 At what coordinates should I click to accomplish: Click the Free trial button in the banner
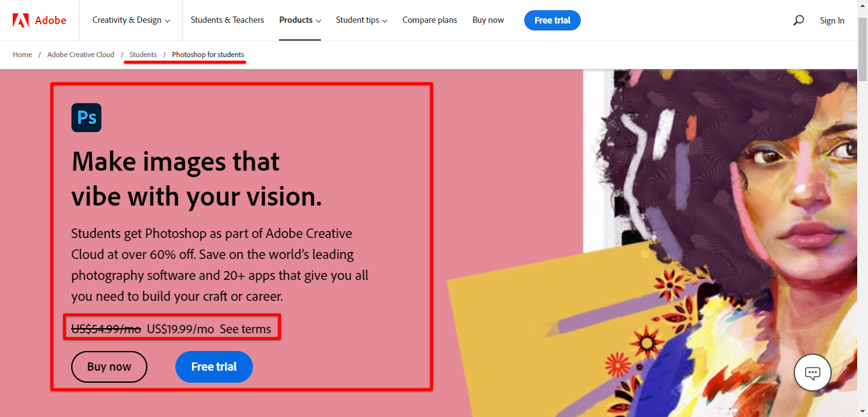click(552, 20)
